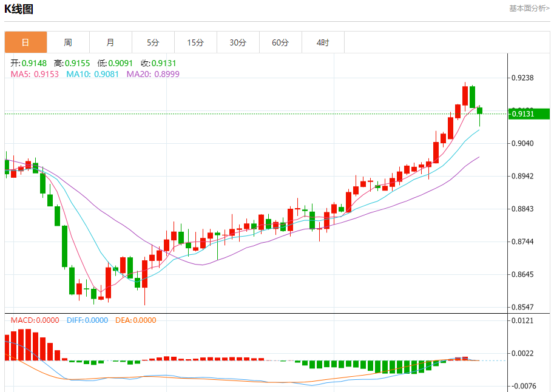The height and width of the screenshot is (392, 554).
Task: Click the MA20: 0.8999 label
Action: (153, 74)
